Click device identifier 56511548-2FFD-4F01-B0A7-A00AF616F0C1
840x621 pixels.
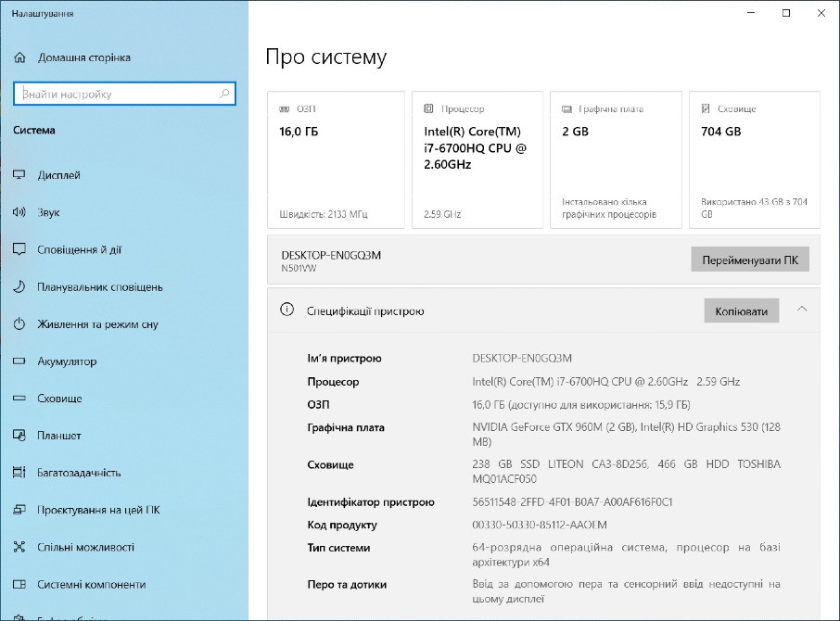572,501
